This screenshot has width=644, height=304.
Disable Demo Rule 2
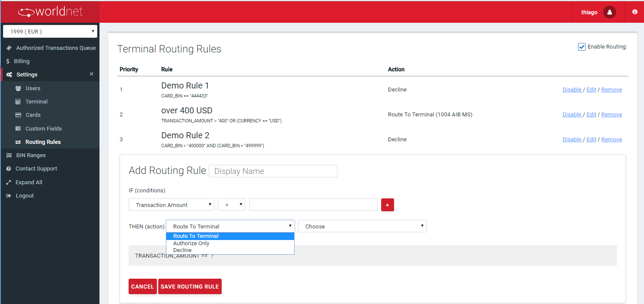coord(572,140)
